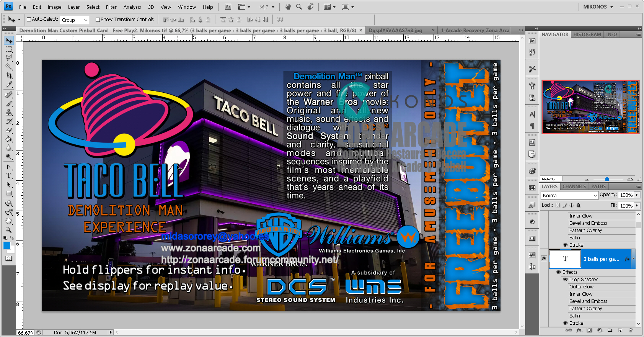Launch Adobe Bridge from the top bar
The image size is (644, 337).
pyautogui.click(x=228, y=7)
